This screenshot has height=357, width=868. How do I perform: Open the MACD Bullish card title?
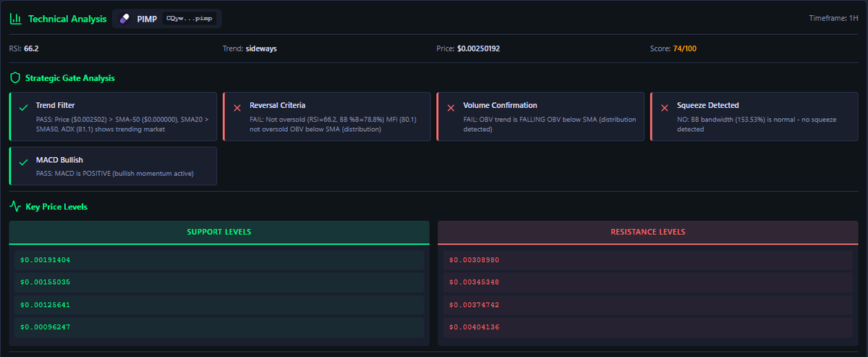59,160
